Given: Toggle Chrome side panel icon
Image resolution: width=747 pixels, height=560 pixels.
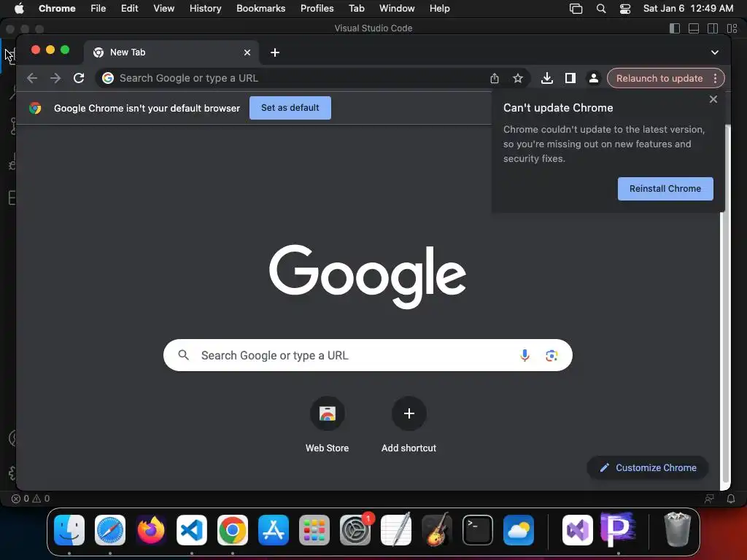Looking at the screenshot, I should [x=570, y=78].
